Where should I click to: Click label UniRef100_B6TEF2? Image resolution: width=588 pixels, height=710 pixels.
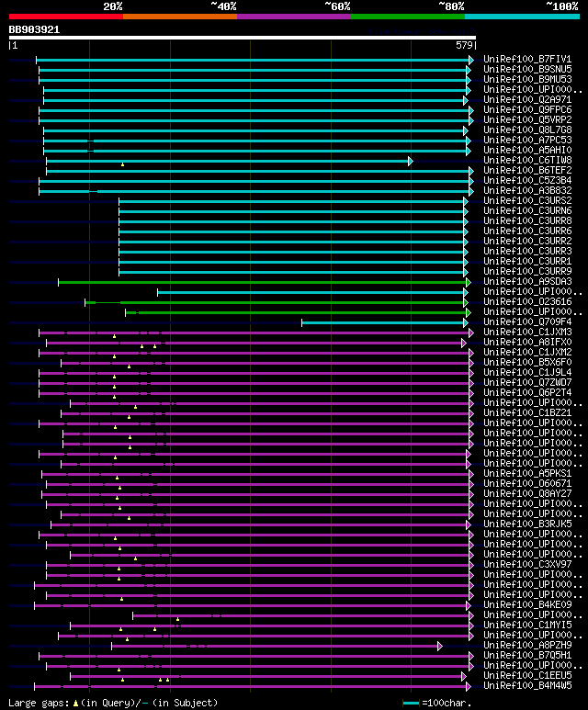click(527, 170)
